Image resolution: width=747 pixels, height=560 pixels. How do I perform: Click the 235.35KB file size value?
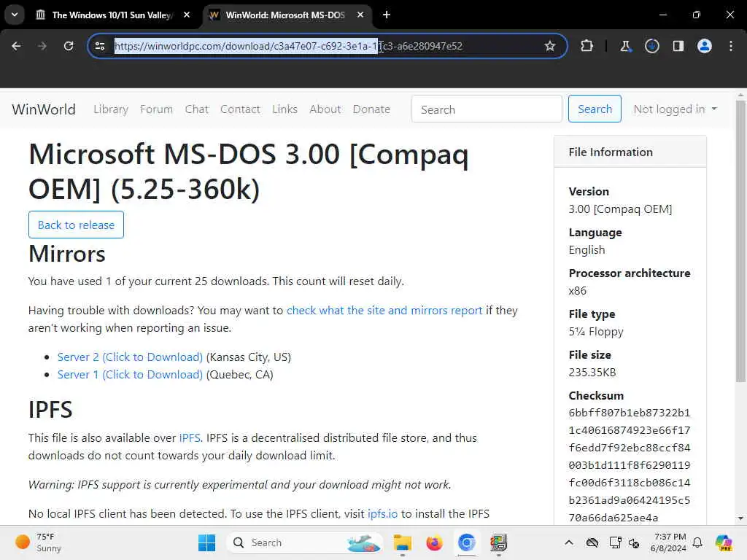pos(592,373)
